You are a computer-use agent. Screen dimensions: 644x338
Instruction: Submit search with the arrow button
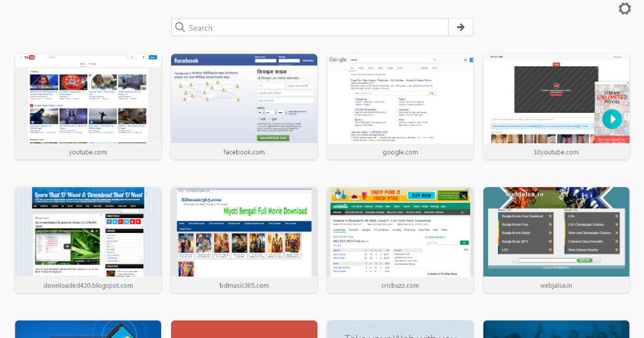point(460,27)
